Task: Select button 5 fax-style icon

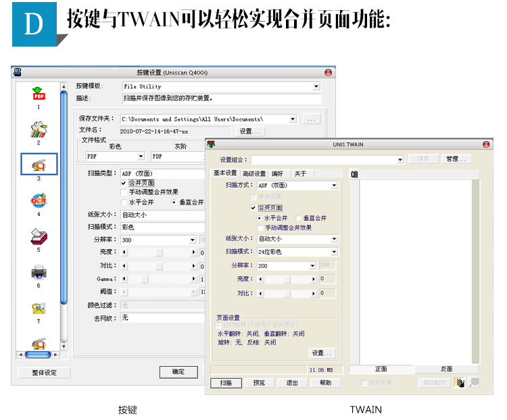Action: tap(39, 236)
